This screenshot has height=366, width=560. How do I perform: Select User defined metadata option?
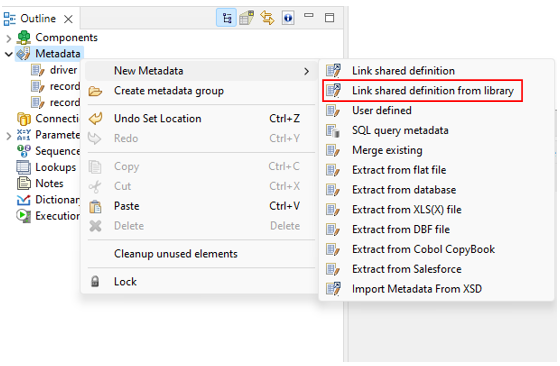point(436,111)
